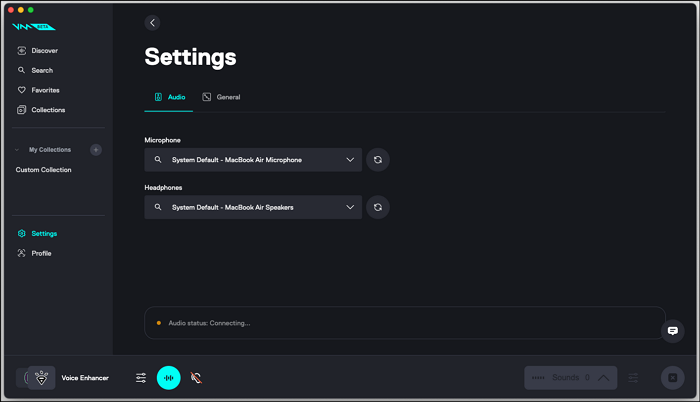
Task: Open Custom Collection in sidebar
Action: (x=43, y=170)
